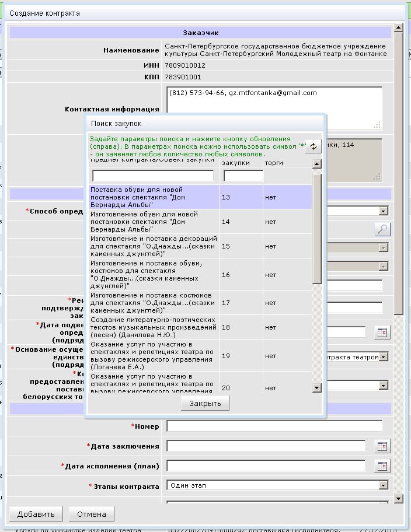Click the КПП value 783901001
Viewport: 411px width, 532px height.
(183, 77)
